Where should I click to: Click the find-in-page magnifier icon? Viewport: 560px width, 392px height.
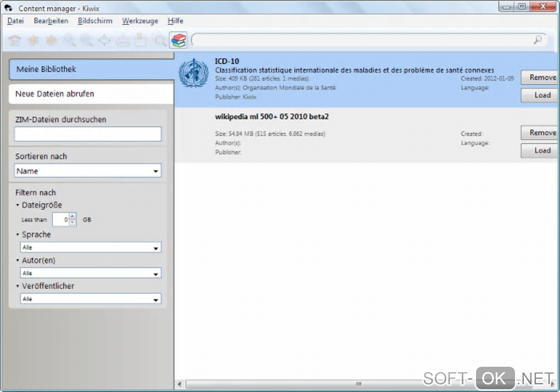(x=160, y=40)
